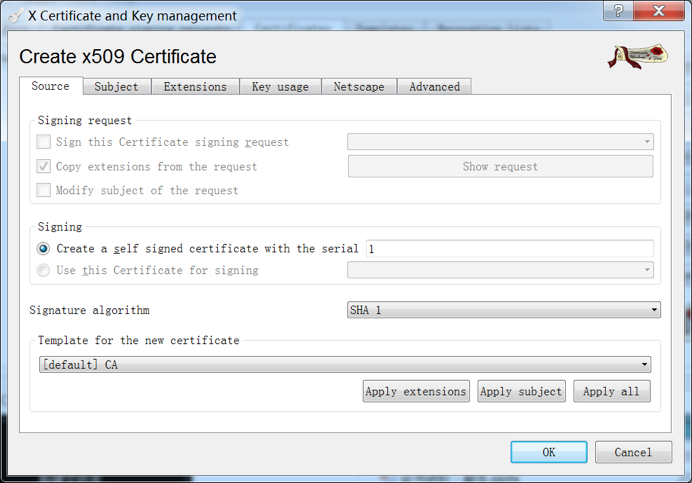Expand the signing certificate dropdown
692x483 pixels.
click(x=500, y=270)
